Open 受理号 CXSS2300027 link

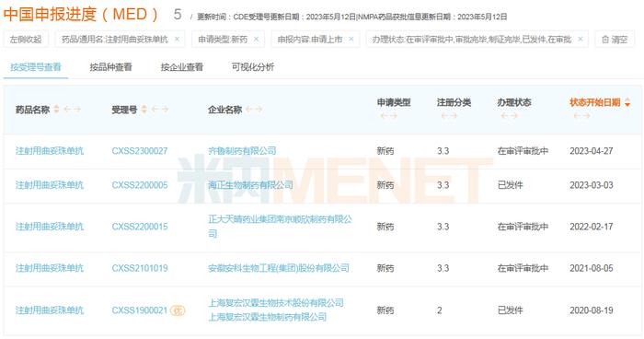coord(140,151)
